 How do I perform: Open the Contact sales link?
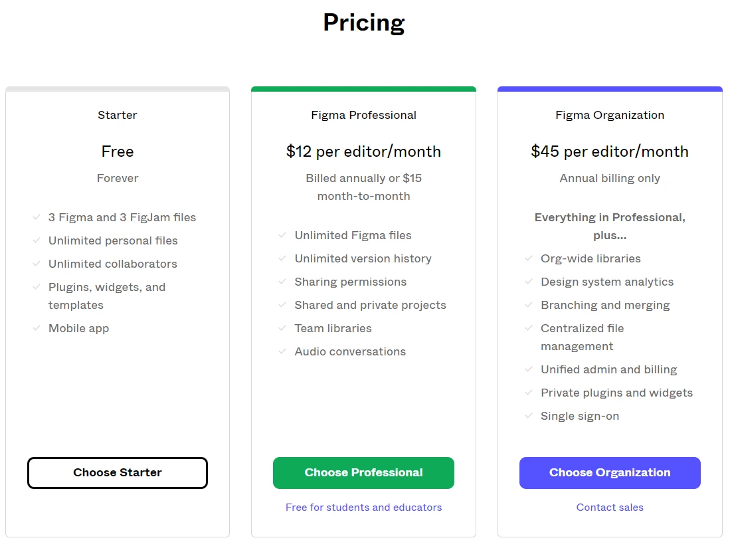(610, 508)
